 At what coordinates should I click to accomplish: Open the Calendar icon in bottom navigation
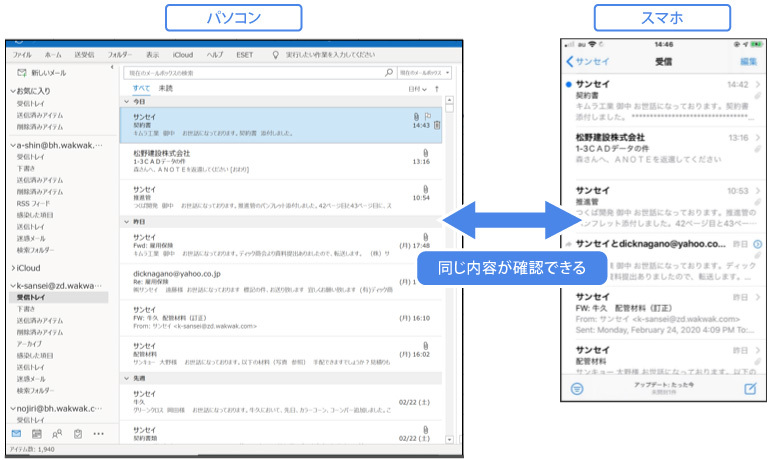(x=37, y=434)
